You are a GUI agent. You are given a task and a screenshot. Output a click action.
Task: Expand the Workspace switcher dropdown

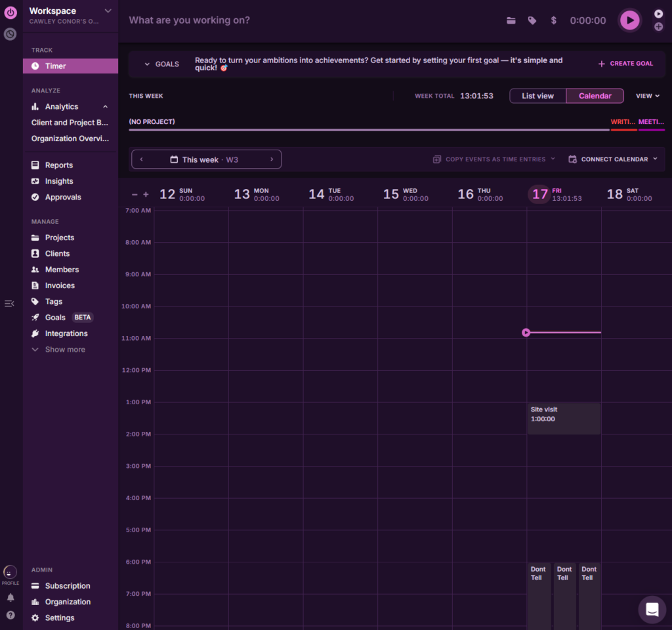[108, 11]
